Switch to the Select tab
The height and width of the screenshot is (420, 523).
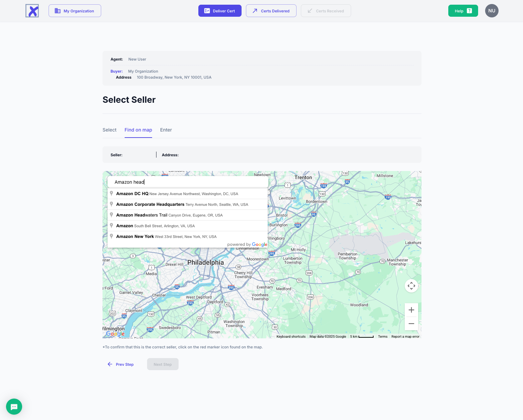[109, 130]
